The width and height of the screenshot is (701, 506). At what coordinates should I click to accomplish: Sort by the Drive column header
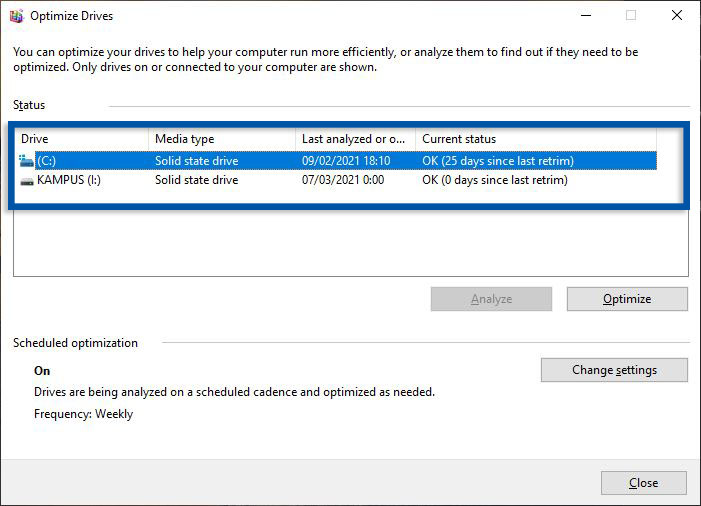click(x=80, y=139)
